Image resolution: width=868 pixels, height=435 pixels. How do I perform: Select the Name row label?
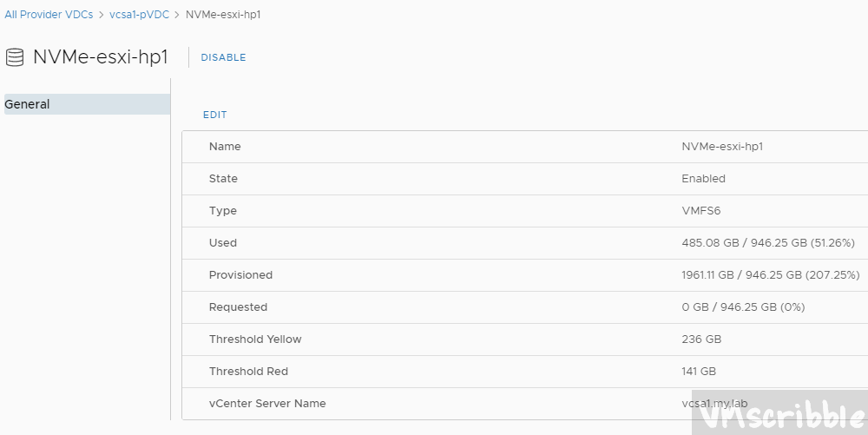pyautogui.click(x=225, y=147)
